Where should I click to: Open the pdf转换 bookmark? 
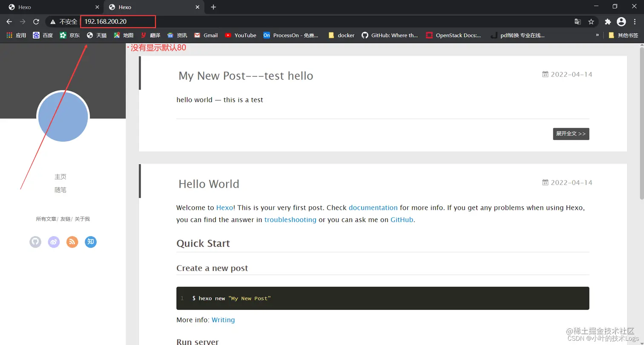click(x=518, y=35)
